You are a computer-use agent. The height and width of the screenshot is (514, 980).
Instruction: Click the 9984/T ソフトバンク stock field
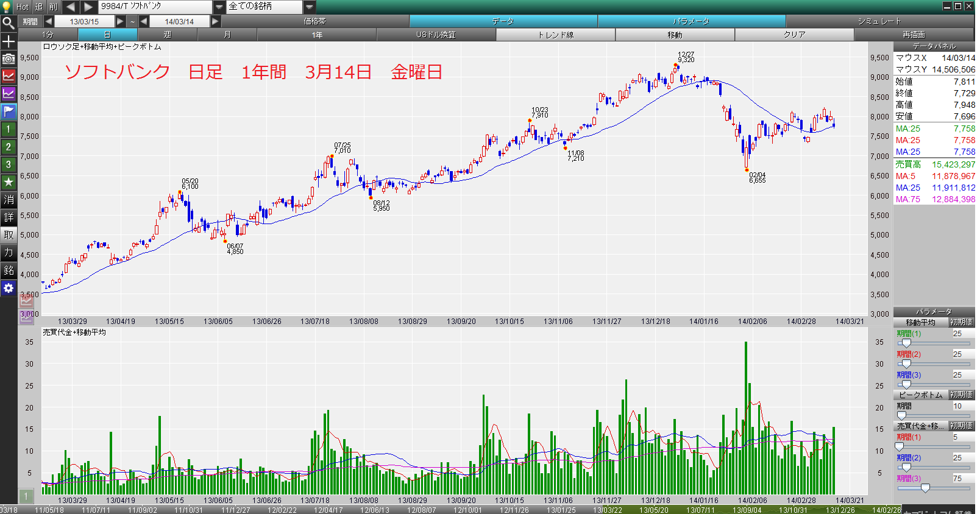156,7
